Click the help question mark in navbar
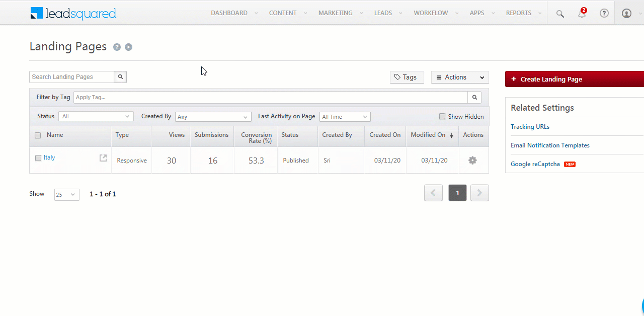Screen dimensions: 644x316 pyautogui.click(x=604, y=14)
